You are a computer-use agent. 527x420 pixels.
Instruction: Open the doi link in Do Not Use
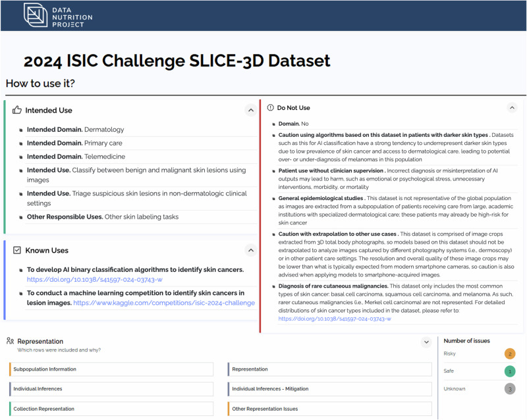pos(335,319)
